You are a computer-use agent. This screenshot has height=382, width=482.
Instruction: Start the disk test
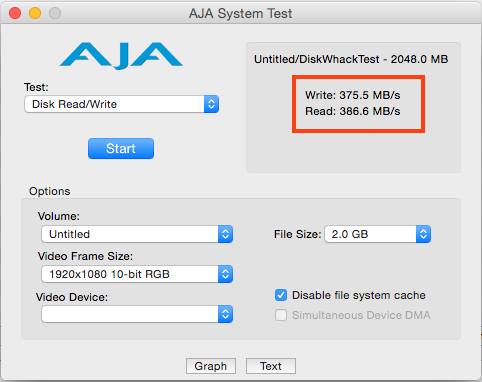(121, 148)
